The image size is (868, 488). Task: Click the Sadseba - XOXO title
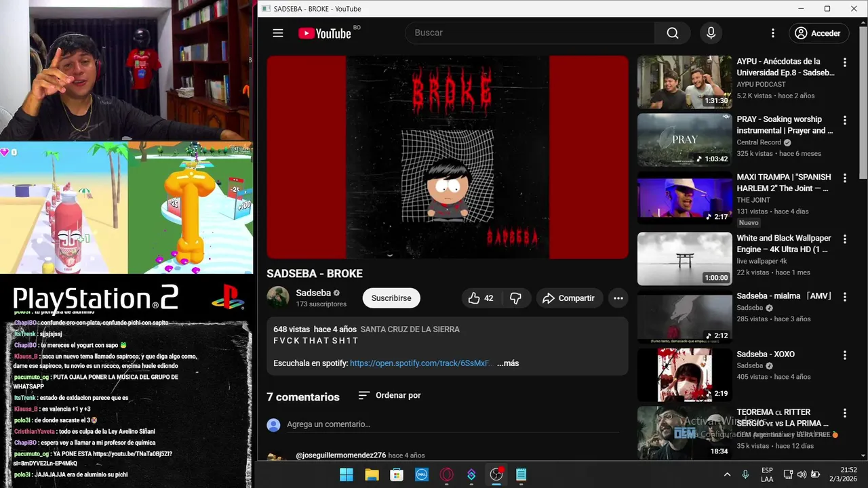point(766,354)
